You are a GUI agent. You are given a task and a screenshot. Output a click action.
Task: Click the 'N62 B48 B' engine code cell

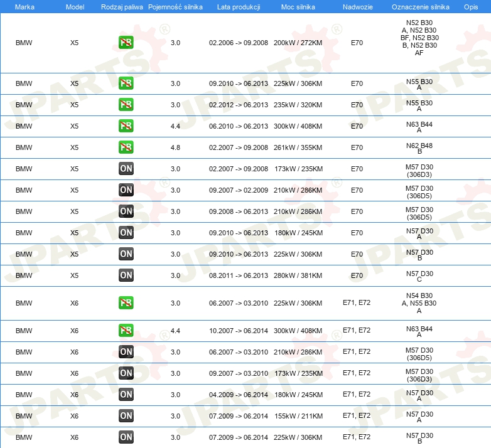tap(419, 147)
